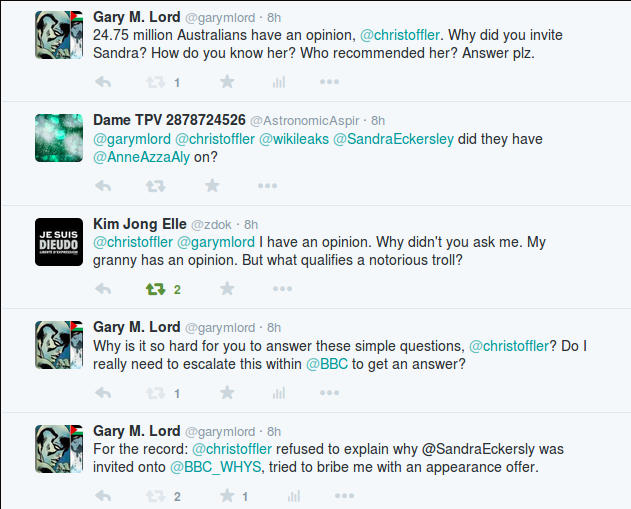Image resolution: width=631 pixels, height=509 pixels.
Task: Open the @BBC_WHYS mention link
Action: pos(216,467)
